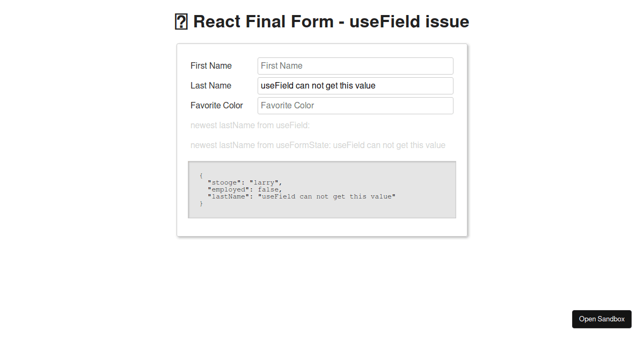Click the "newest lastName from useFormState" line
Screen dimensions: 644x338
(x=318, y=145)
